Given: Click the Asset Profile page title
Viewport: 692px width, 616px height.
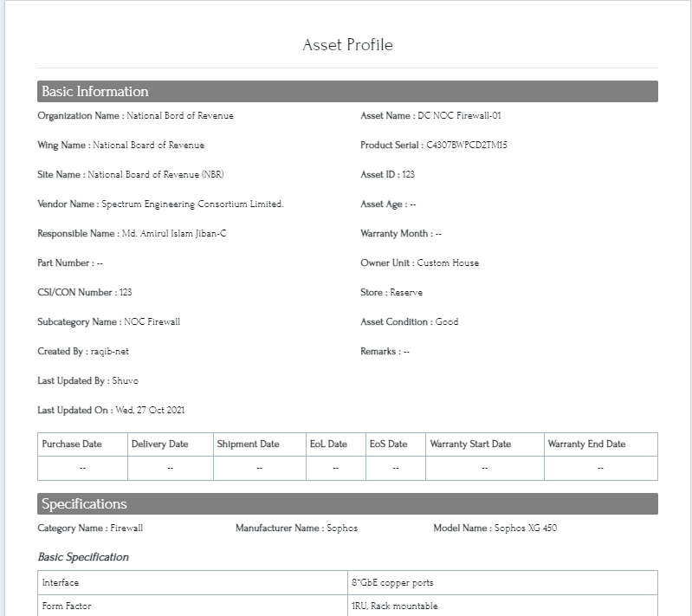Looking at the screenshot, I should click(347, 45).
